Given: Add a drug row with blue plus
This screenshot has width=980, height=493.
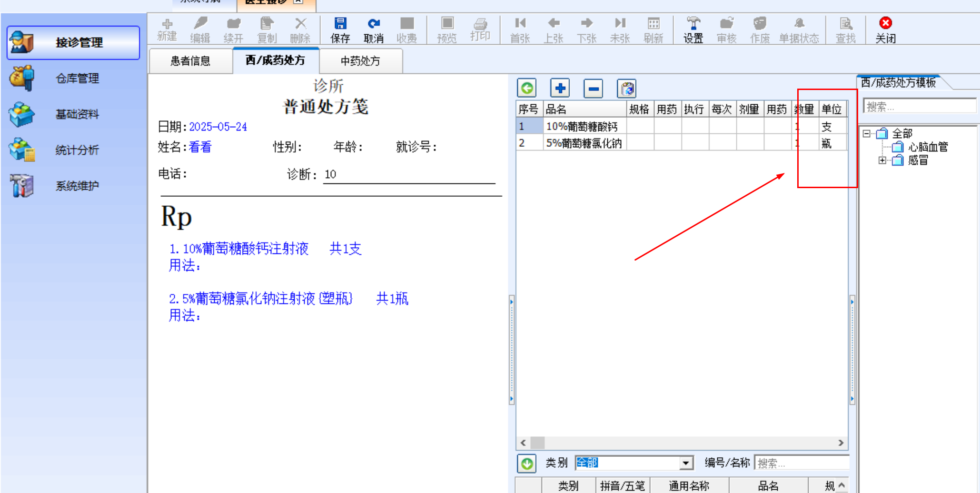Looking at the screenshot, I should tap(560, 88).
